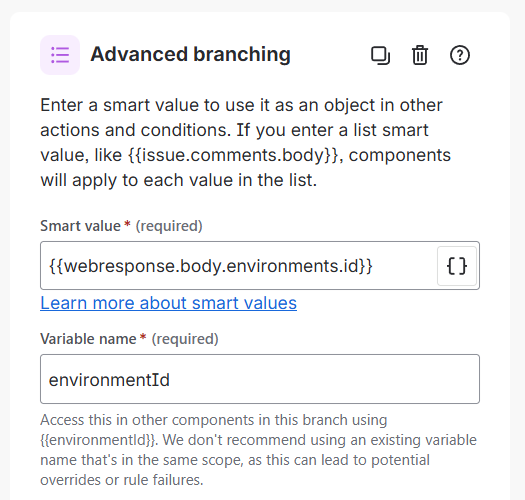
Task: Focus the Variable name input field
Action: [260, 379]
